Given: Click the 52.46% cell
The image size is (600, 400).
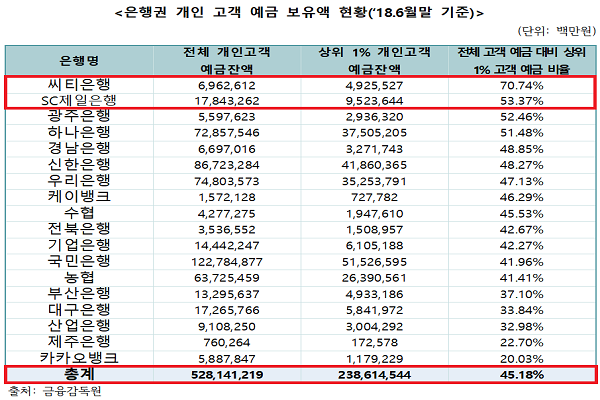Looking at the screenshot, I should point(522,117).
